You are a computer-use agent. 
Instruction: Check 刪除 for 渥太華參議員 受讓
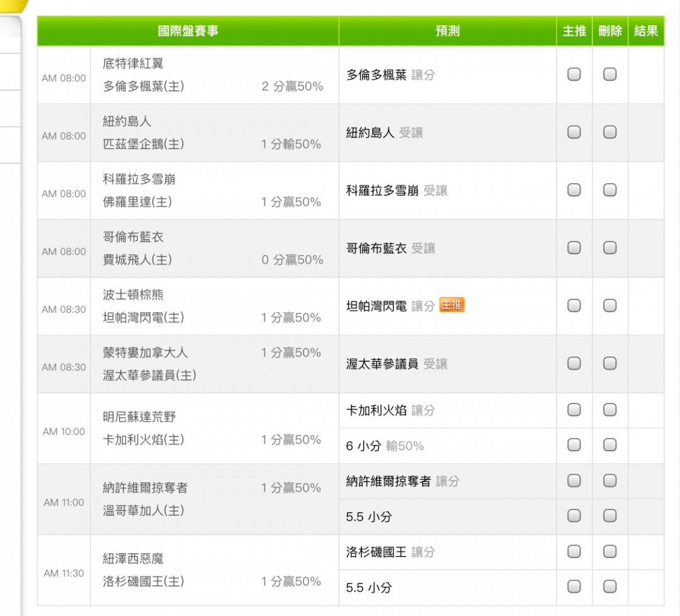click(x=609, y=363)
